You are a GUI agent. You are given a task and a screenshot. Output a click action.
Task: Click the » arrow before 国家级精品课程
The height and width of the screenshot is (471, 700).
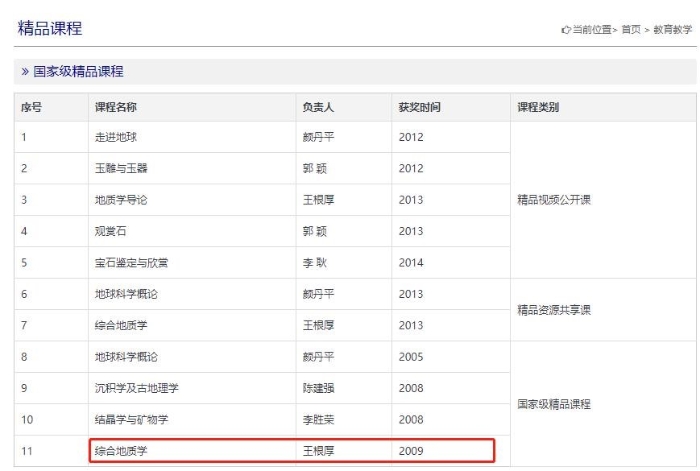(x=25, y=72)
